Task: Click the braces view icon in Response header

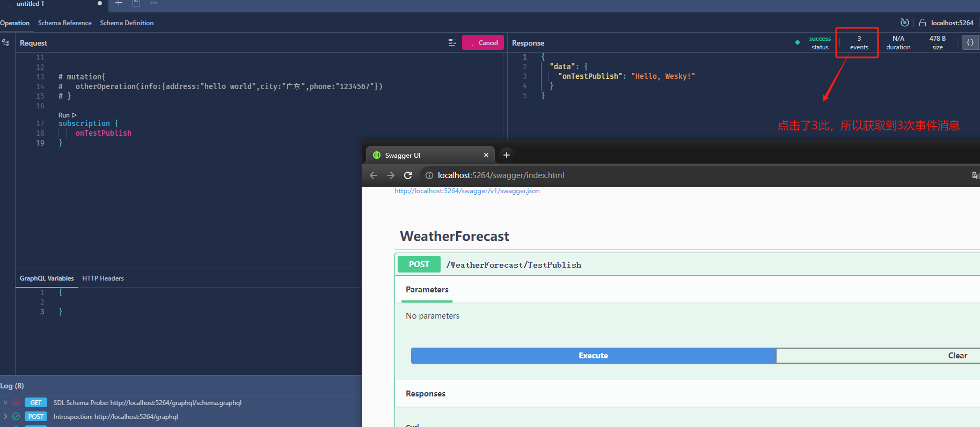Action: coord(970,42)
